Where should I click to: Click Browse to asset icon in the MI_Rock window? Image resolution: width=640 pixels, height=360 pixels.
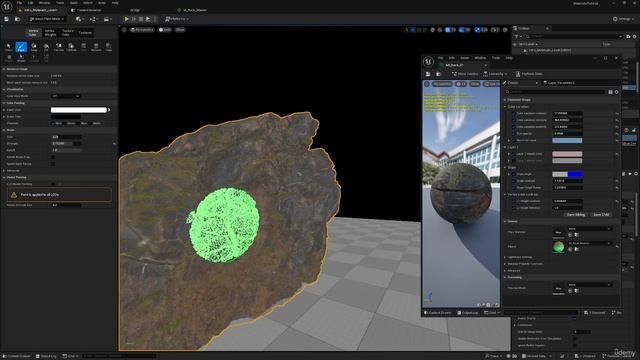coord(438,74)
